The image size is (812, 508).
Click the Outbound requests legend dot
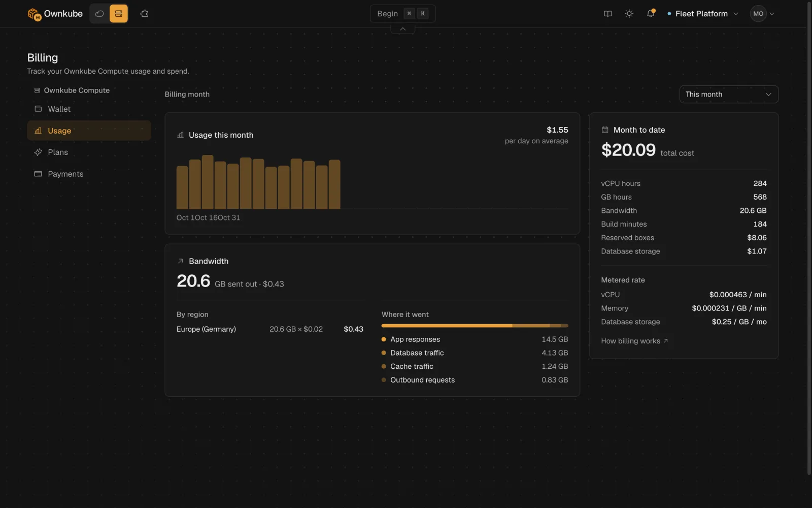[x=384, y=380]
